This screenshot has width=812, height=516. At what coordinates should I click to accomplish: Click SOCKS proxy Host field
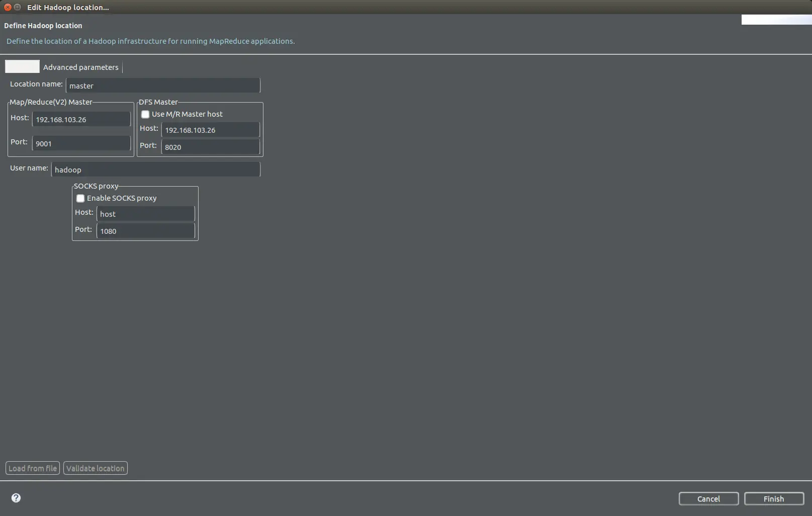(146, 214)
